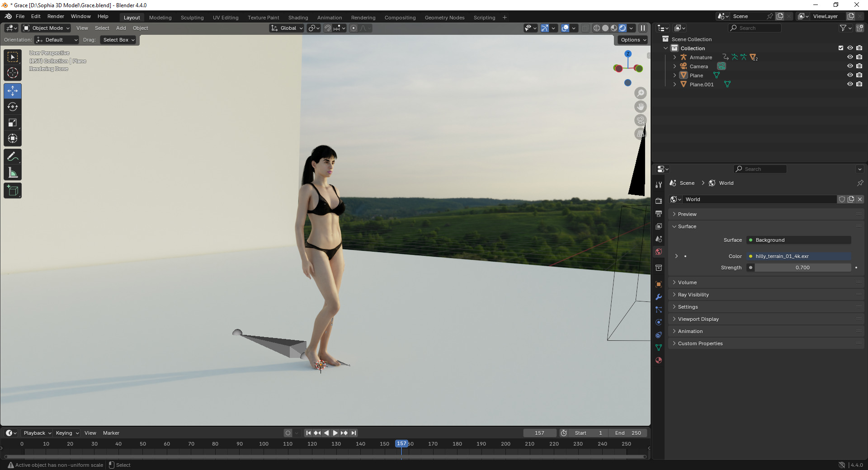This screenshot has width=868, height=470.
Task: Click Z axis on navigation gizmo
Action: click(628, 54)
